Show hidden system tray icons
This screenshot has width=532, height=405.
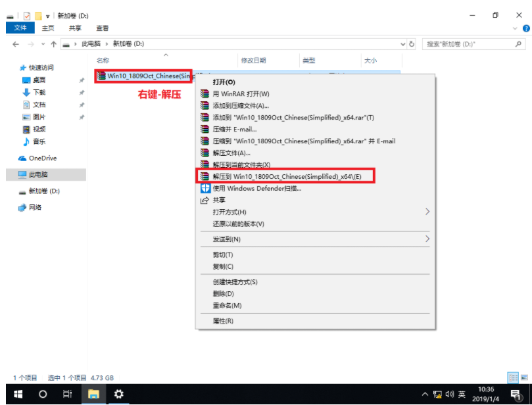[425, 394]
